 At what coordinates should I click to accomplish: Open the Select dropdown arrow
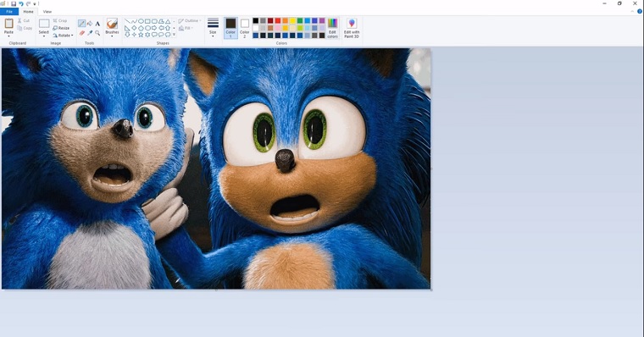[44, 36]
